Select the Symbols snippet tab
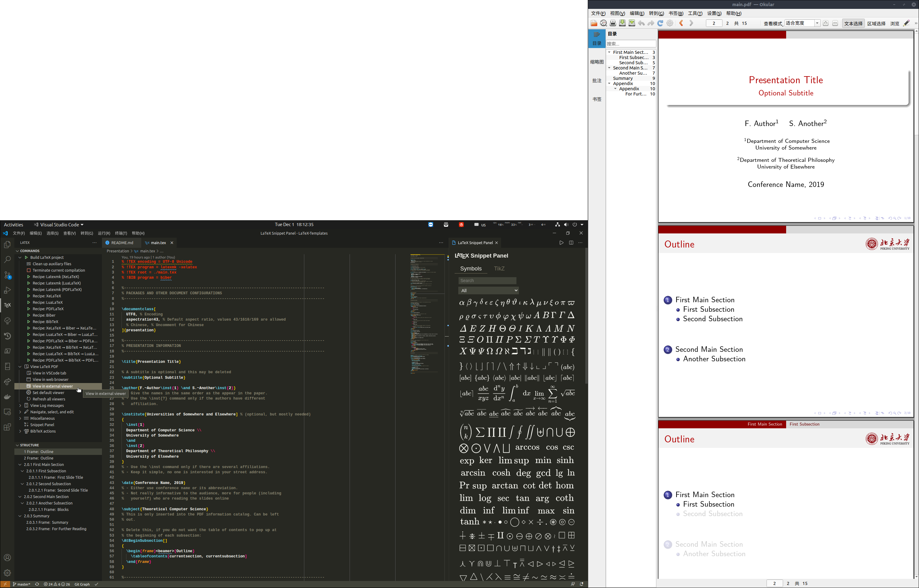Viewport: 919px width, 588px height. coord(471,269)
